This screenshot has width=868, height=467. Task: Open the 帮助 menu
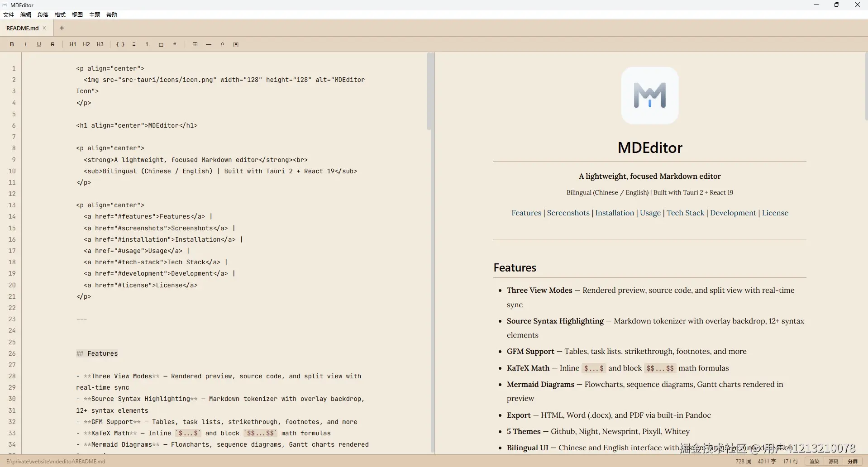tap(112, 15)
